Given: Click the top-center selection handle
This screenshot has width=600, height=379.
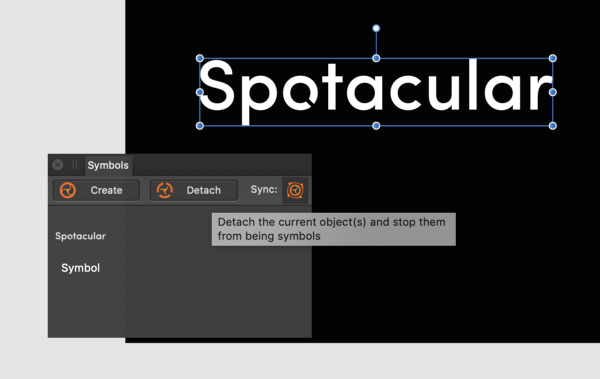Looking at the screenshot, I should coord(376,58).
